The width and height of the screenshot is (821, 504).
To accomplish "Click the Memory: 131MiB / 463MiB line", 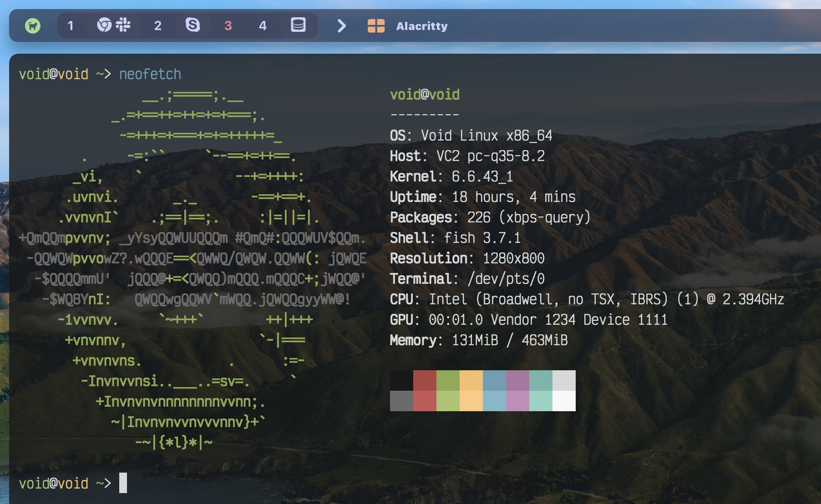I will [479, 340].
